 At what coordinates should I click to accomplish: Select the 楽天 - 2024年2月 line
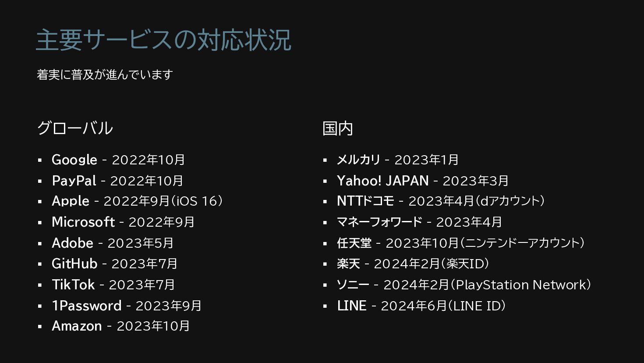(x=413, y=263)
